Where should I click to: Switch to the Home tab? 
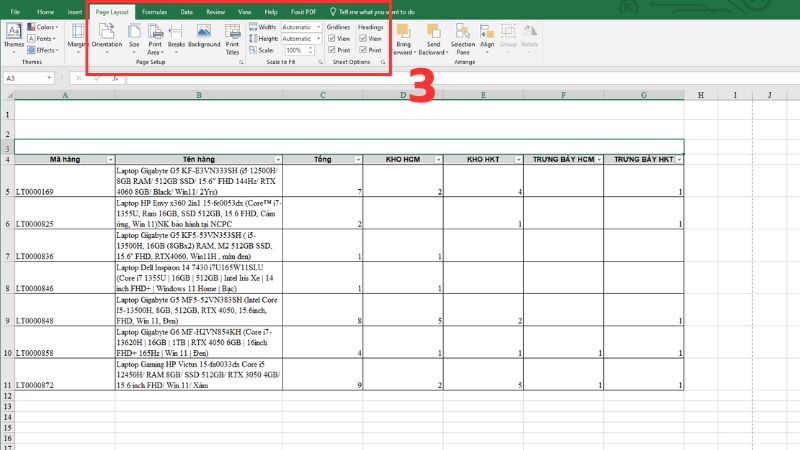point(45,12)
